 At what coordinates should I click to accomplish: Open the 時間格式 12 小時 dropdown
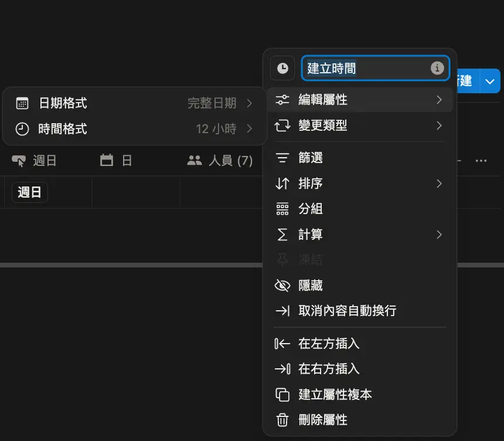224,129
